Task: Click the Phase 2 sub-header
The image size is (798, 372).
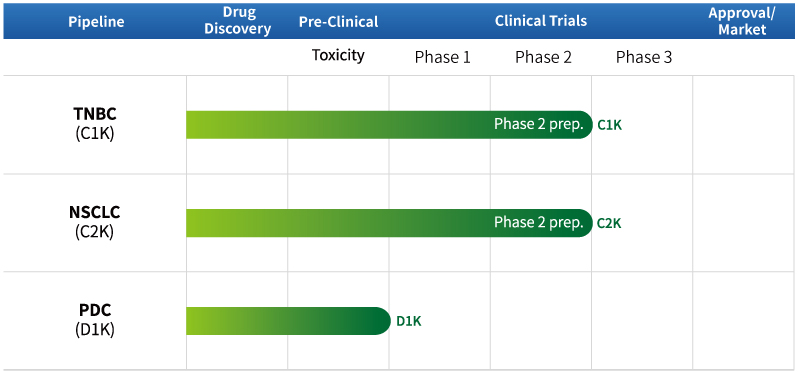Action: coord(543,57)
